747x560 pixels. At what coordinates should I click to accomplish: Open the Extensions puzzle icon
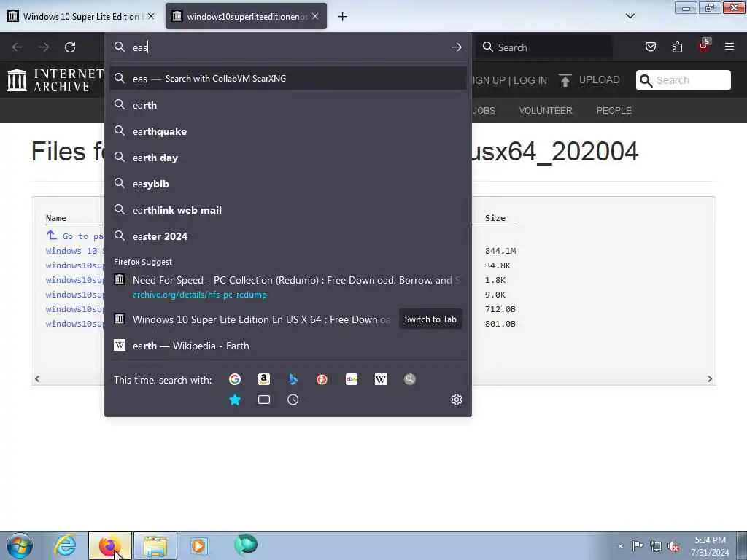click(677, 47)
